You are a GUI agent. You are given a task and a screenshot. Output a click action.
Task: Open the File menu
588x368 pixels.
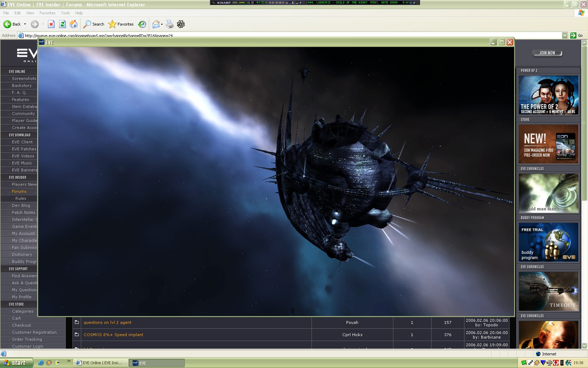6,13
